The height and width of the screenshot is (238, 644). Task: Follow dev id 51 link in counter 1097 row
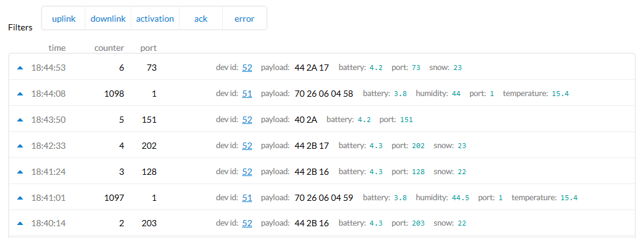click(247, 198)
